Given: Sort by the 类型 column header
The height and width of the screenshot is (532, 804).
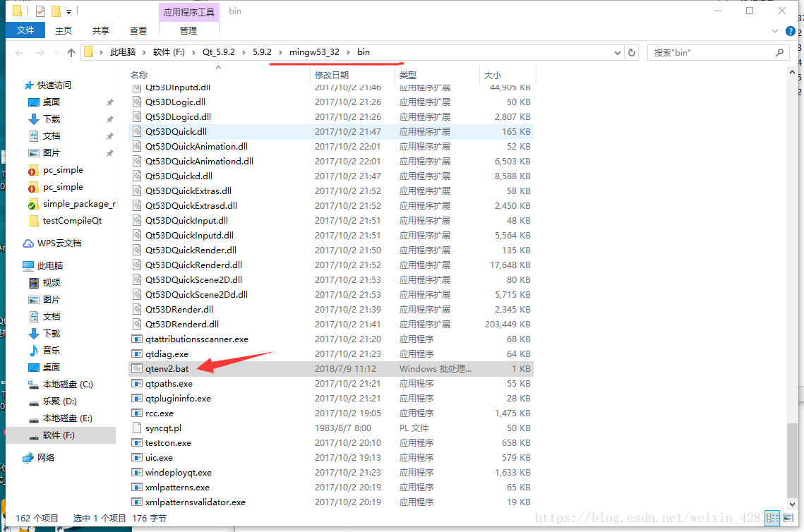Looking at the screenshot, I should click(x=407, y=75).
